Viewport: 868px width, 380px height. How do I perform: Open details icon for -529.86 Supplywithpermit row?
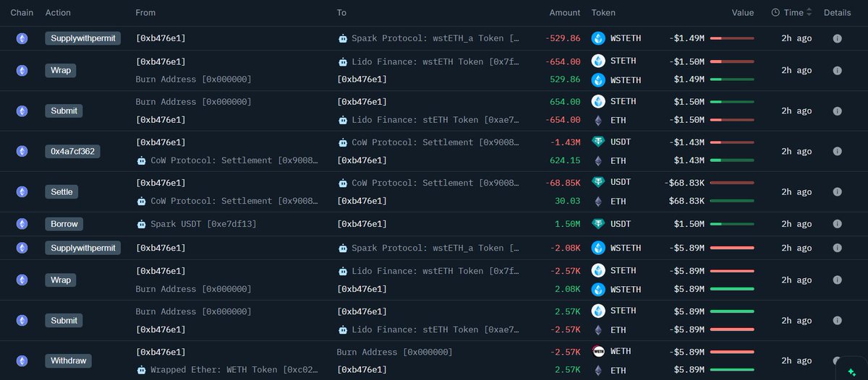[837, 38]
